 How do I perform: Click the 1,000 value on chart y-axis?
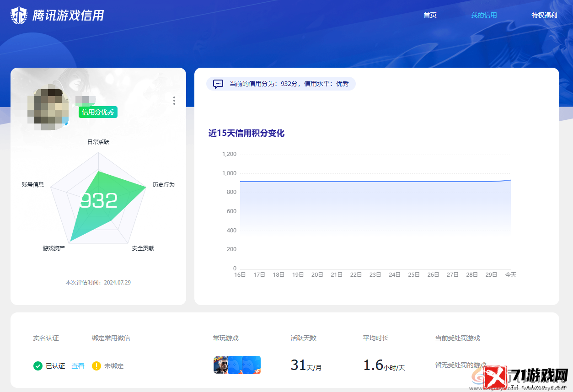coord(229,173)
